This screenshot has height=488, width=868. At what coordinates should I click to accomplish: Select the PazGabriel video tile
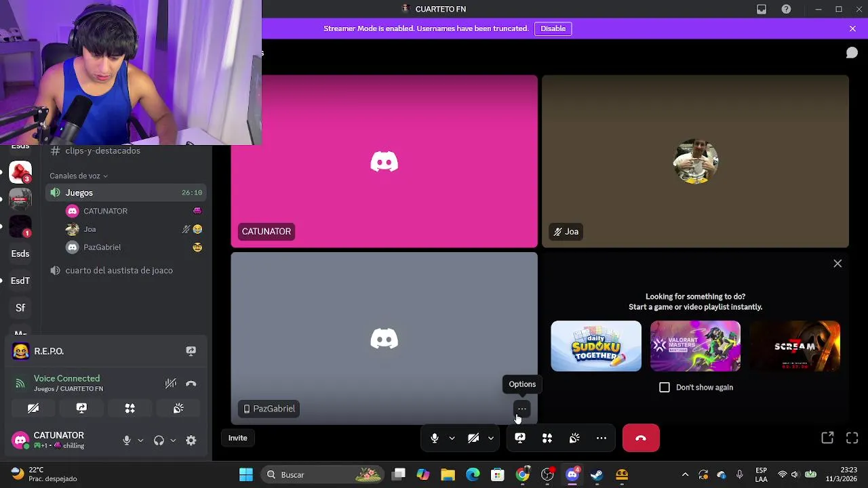click(x=384, y=338)
